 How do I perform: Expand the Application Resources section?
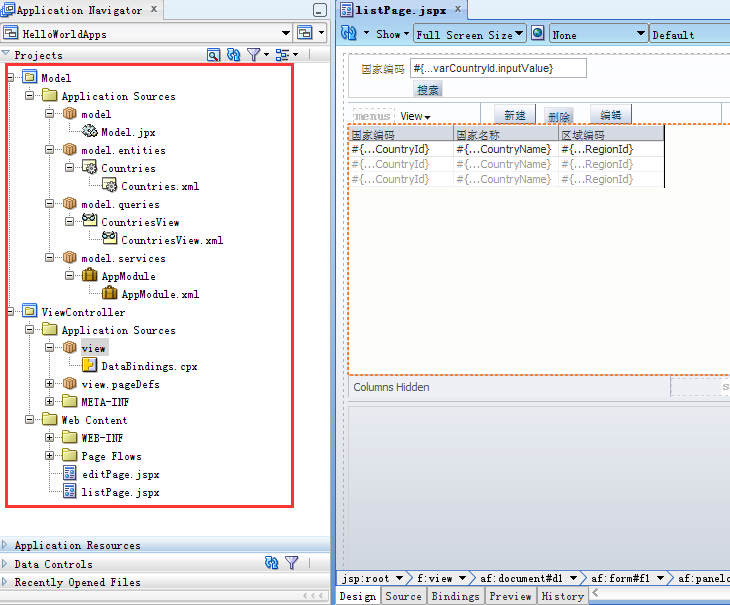point(5,544)
